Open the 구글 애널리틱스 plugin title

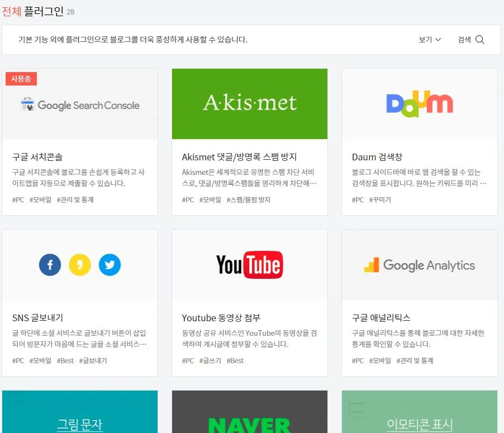[x=381, y=318]
